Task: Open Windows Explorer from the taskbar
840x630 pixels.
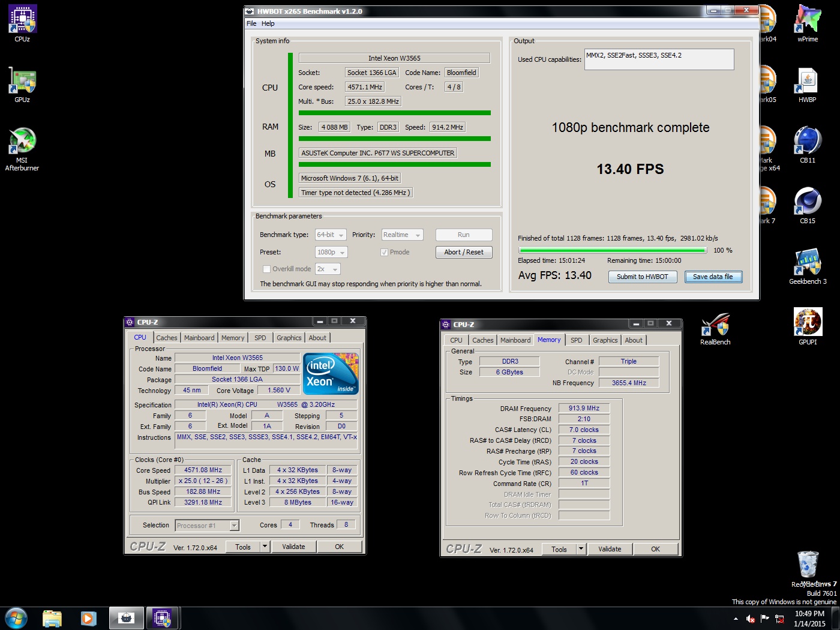Action: click(52, 618)
